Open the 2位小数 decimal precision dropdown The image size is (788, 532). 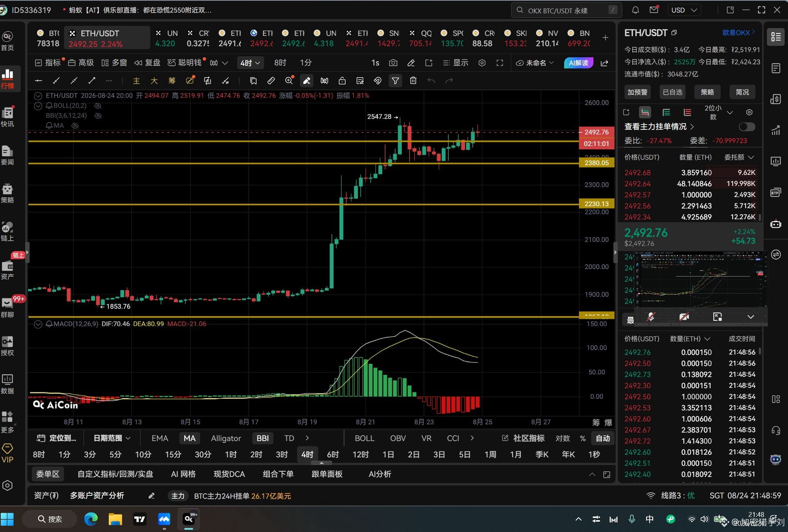click(x=718, y=112)
